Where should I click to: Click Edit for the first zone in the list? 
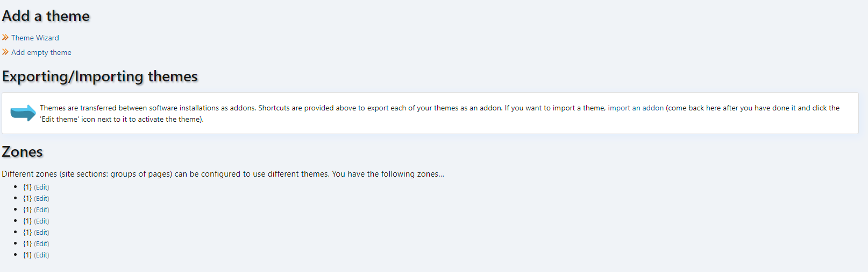click(x=41, y=187)
